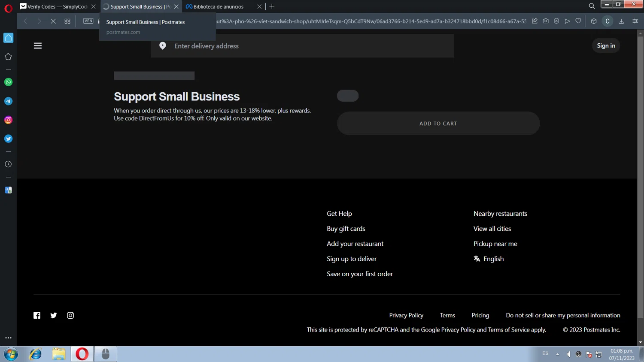Image resolution: width=644 pixels, height=362 pixels.
Task: Open the profile avatar marked C
Action: tap(608, 21)
